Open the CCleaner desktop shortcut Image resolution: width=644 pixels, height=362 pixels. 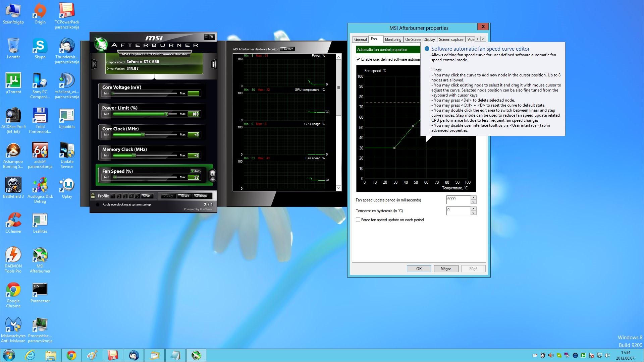click(x=13, y=223)
